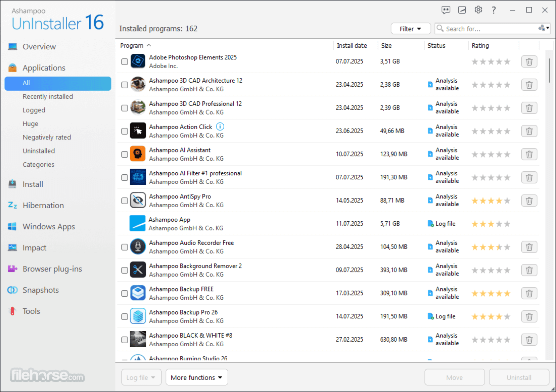Screen dimensions: 556x392
Task: Click Adobe Photoshop Elements program icon
Action: [138, 61]
